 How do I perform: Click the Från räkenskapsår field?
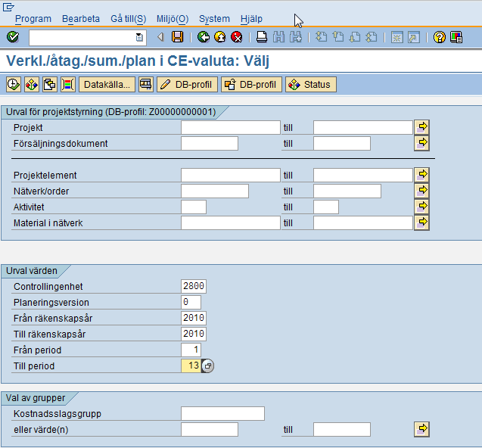pyautogui.click(x=194, y=318)
